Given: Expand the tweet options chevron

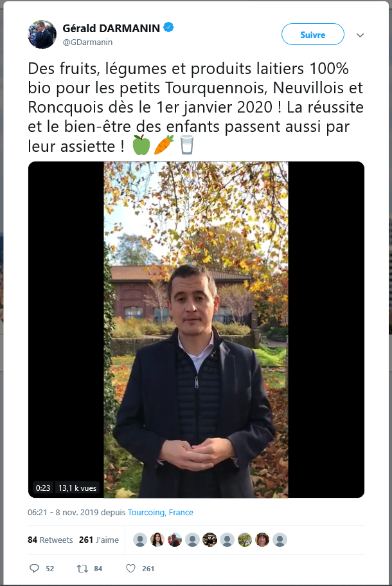Looking at the screenshot, I should point(360,35).
